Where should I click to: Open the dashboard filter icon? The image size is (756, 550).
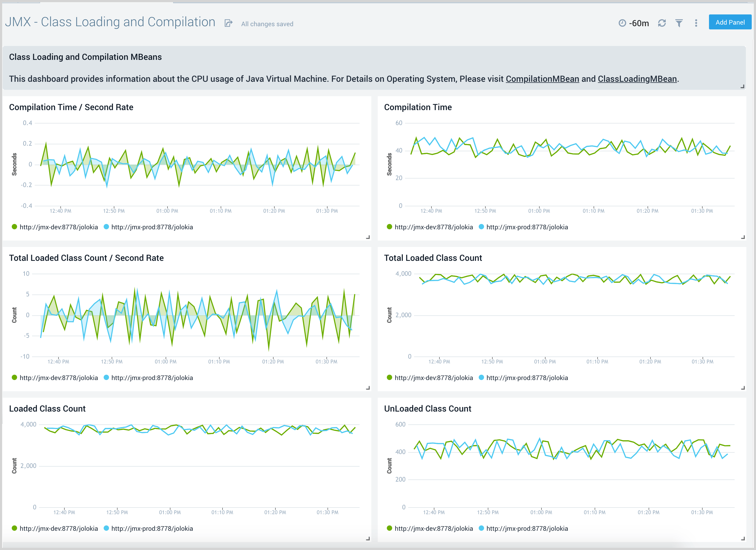click(x=679, y=23)
